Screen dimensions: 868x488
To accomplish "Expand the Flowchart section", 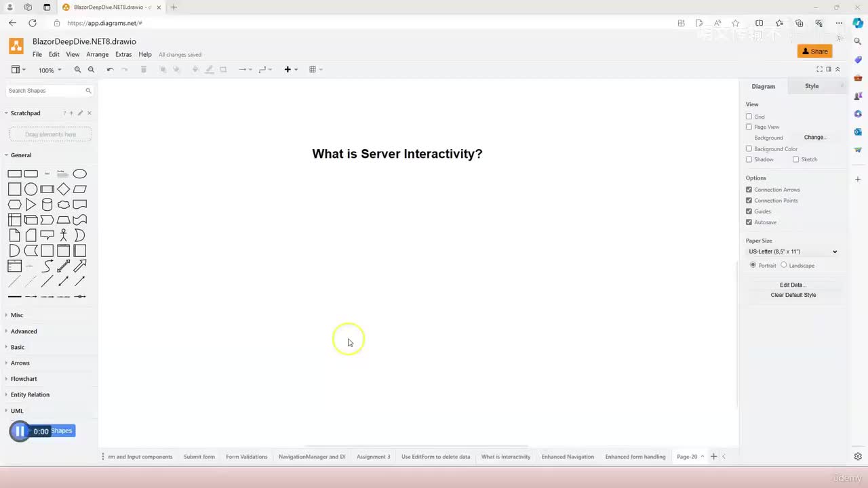I will 24,379.
